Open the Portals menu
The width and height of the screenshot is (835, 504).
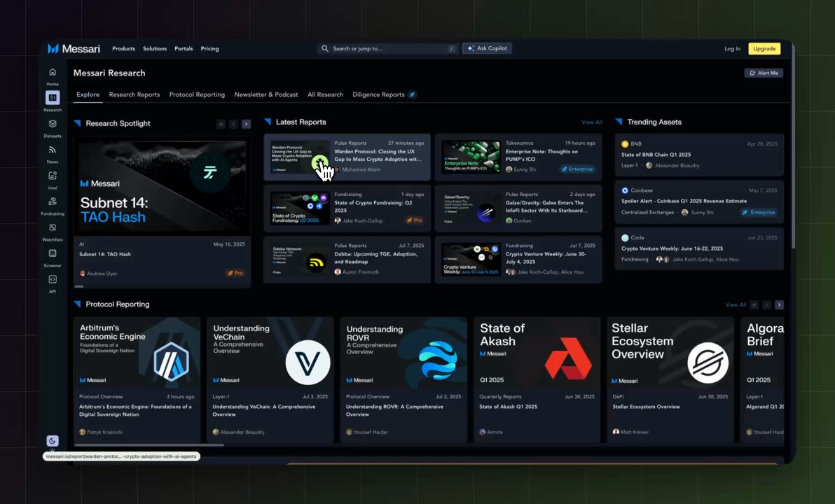(x=184, y=48)
